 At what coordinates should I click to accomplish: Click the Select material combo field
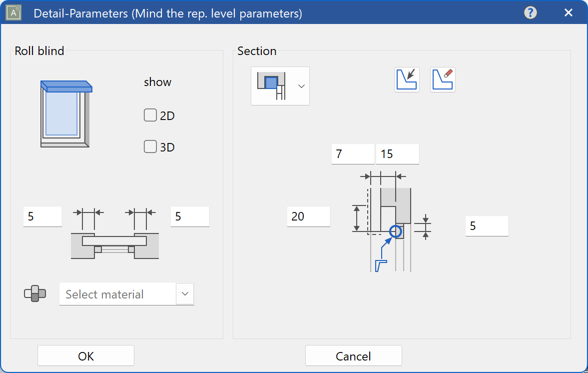pyautogui.click(x=127, y=294)
